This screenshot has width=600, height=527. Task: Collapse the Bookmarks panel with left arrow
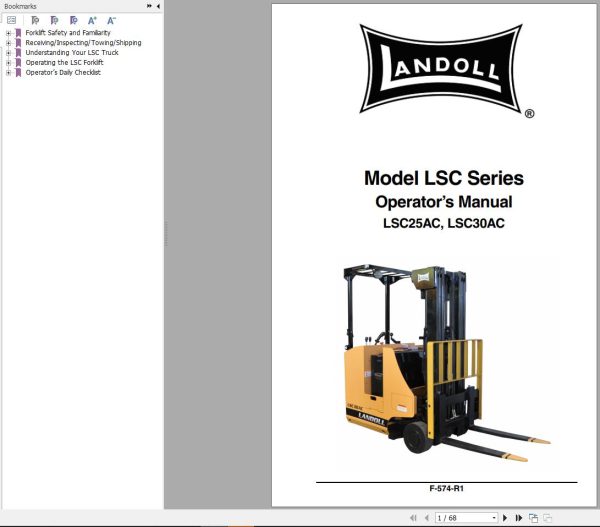tap(158, 6)
